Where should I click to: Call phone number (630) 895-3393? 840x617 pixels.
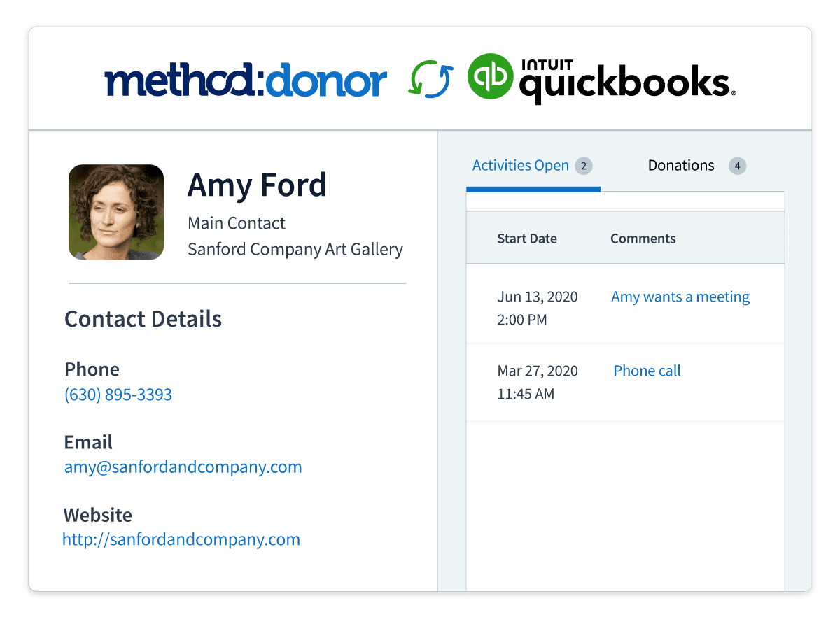point(118,395)
